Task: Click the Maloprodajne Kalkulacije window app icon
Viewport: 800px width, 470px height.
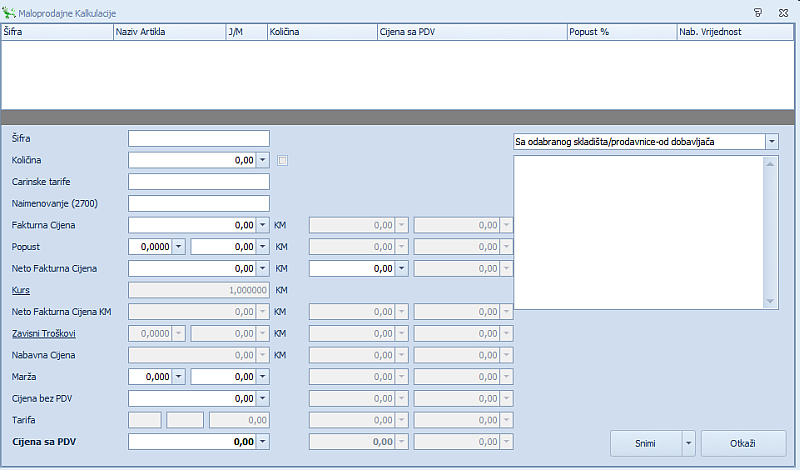Action: coord(9,13)
